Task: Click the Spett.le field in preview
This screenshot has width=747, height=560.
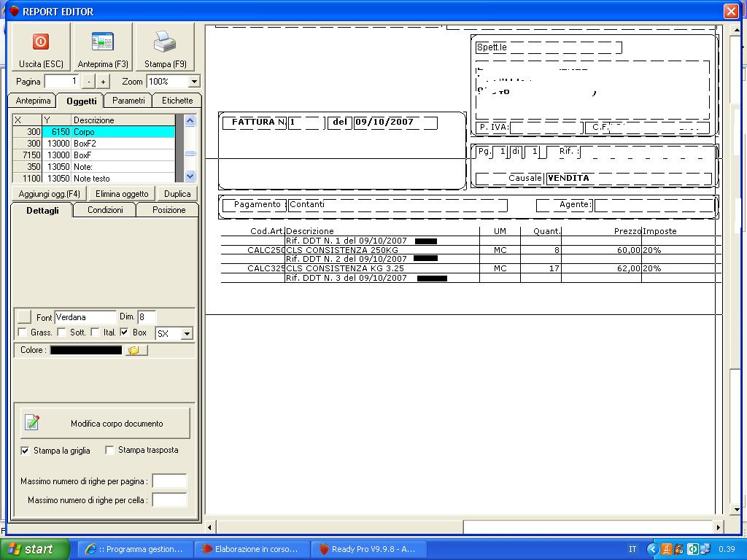Action: coord(549,47)
